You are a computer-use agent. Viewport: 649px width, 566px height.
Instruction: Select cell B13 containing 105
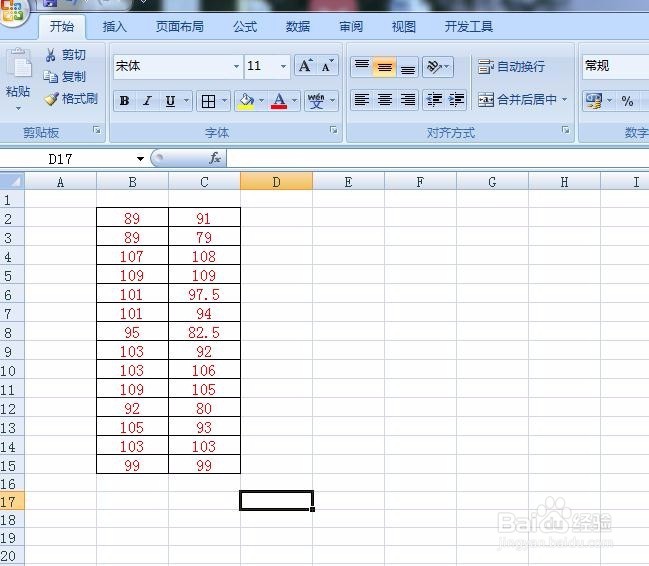click(132, 427)
